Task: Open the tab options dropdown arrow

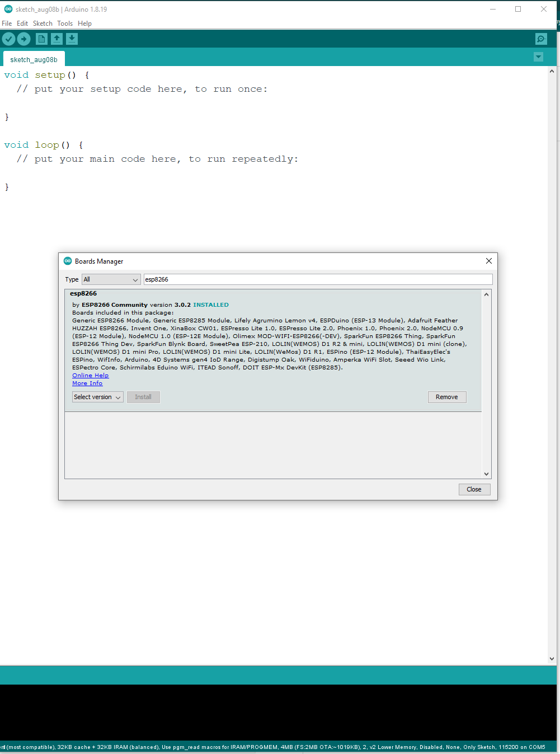Action: [538, 57]
